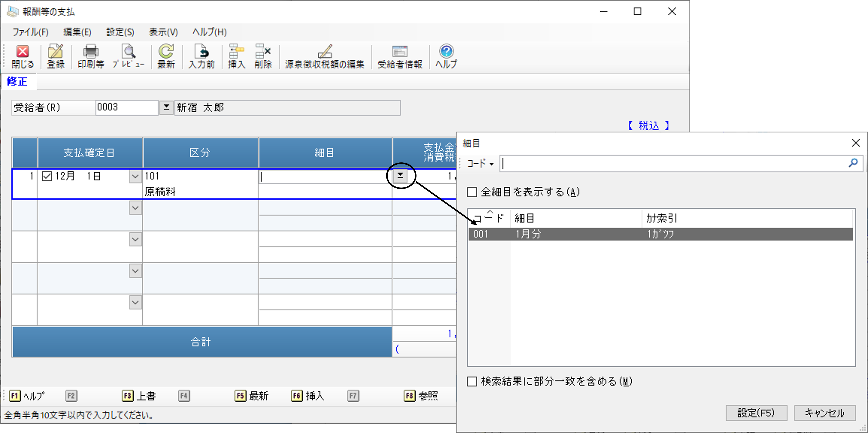Click the search magnifier in 細目 dialog
The height and width of the screenshot is (433, 868).
(x=853, y=163)
